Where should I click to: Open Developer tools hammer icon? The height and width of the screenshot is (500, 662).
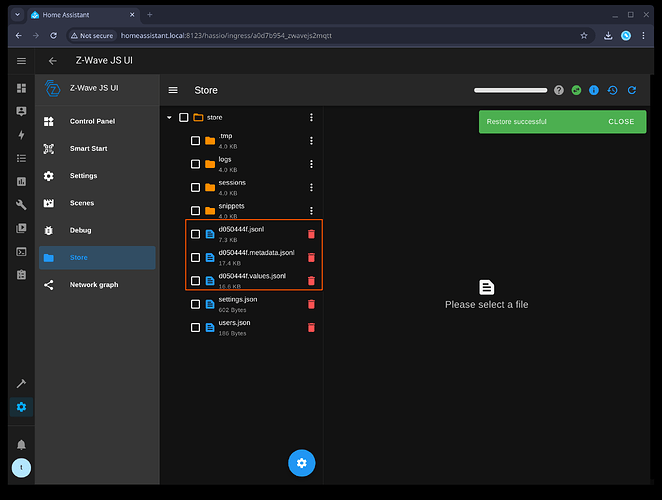21,383
